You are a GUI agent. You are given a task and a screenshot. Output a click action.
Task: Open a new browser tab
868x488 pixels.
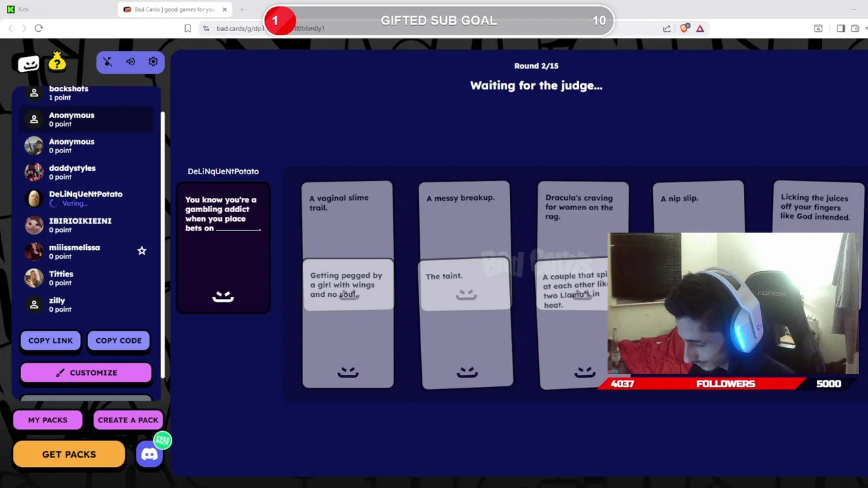coord(242,9)
